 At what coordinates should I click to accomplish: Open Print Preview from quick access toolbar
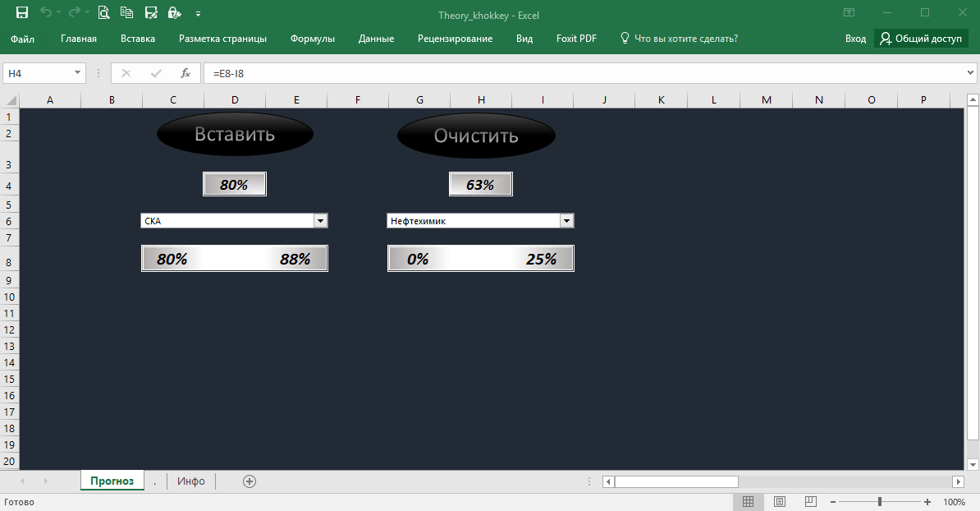tap(103, 12)
